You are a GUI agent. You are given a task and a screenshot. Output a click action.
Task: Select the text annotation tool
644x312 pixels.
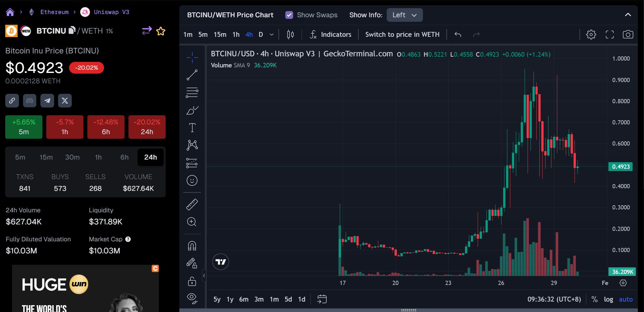[x=192, y=128]
